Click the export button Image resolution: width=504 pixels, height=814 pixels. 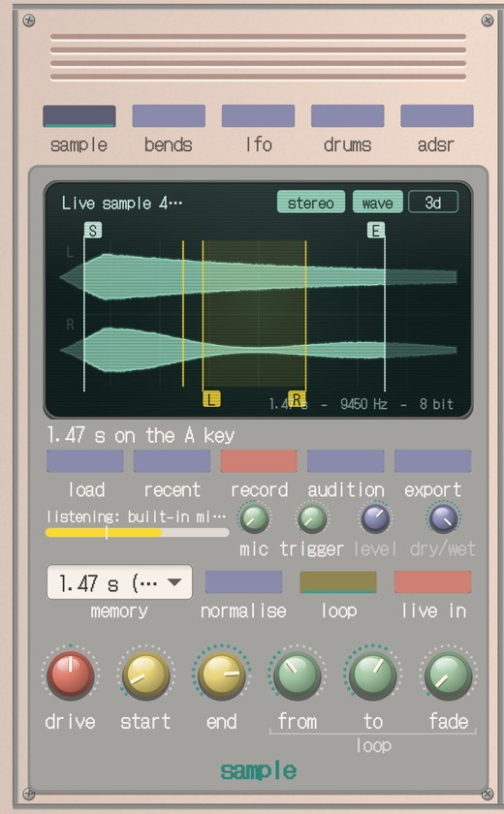[433, 461]
